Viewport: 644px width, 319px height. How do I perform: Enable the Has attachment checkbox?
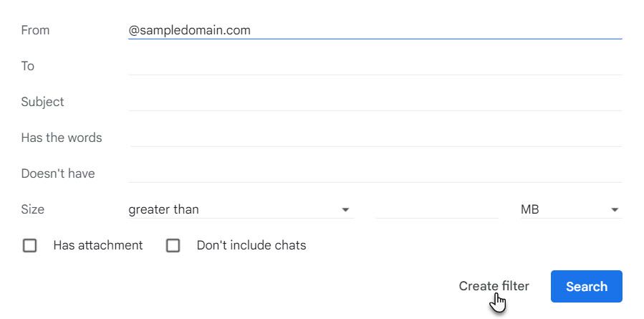30,246
